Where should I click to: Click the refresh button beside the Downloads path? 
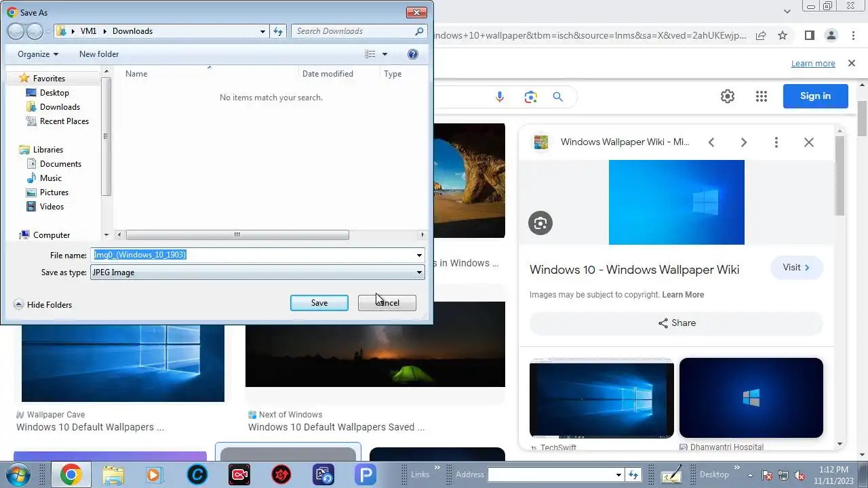278,31
